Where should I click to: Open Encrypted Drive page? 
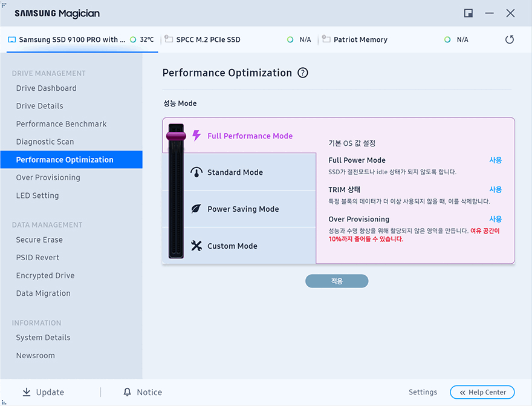[45, 275]
